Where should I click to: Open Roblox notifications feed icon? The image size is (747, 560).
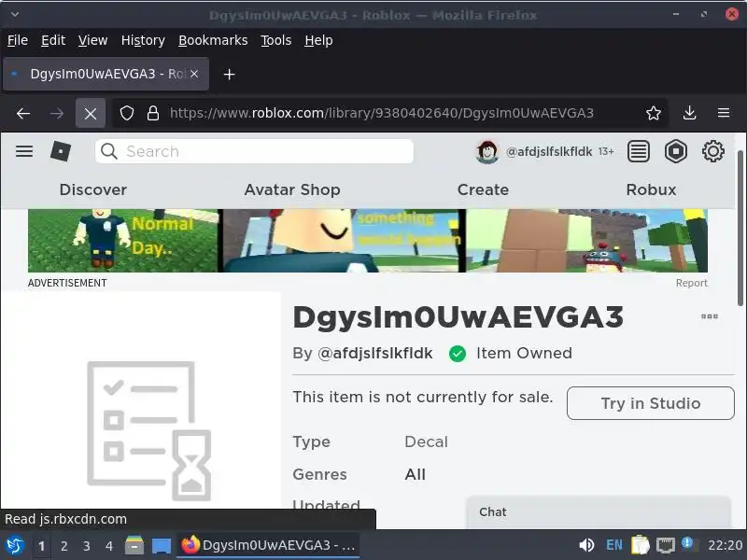point(639,152)
